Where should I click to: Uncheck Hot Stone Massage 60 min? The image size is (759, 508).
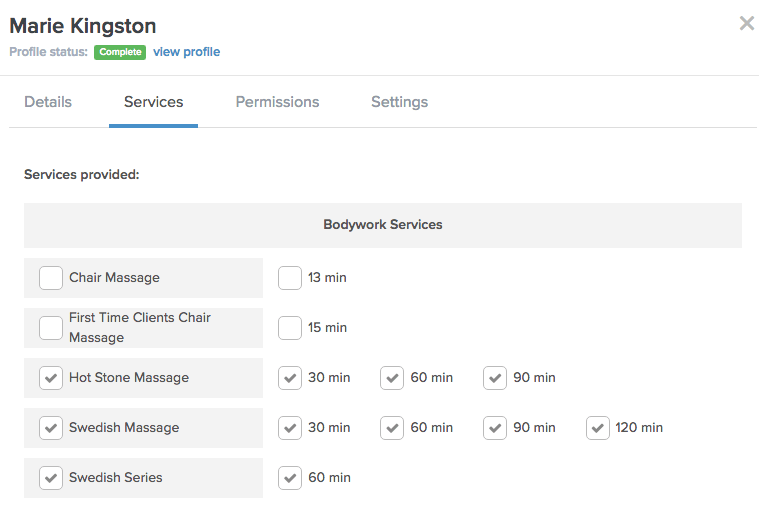tap(392, 378)
